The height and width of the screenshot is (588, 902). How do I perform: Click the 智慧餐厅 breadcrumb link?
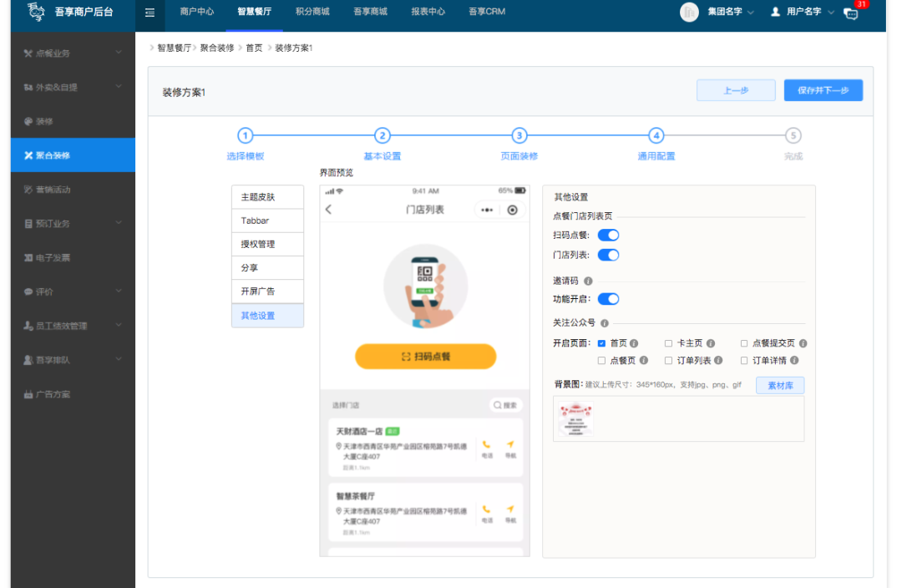[x=174, y=48]
